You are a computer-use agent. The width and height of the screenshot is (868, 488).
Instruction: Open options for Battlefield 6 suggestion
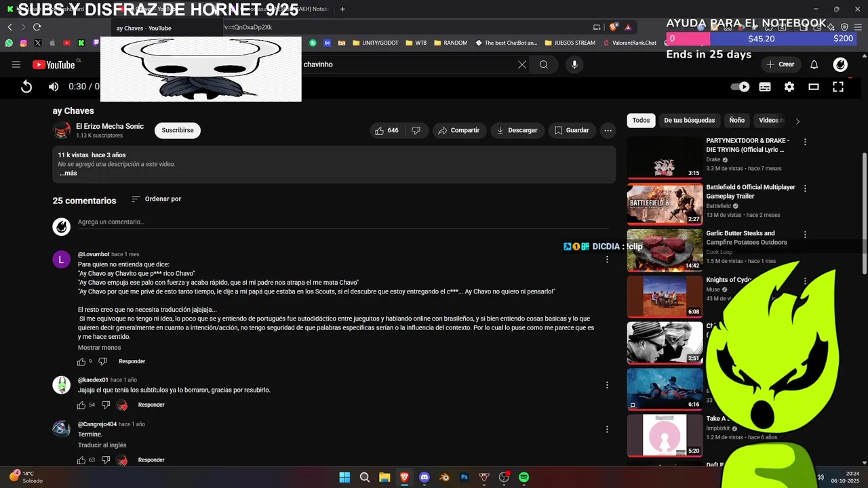[805, 188]
